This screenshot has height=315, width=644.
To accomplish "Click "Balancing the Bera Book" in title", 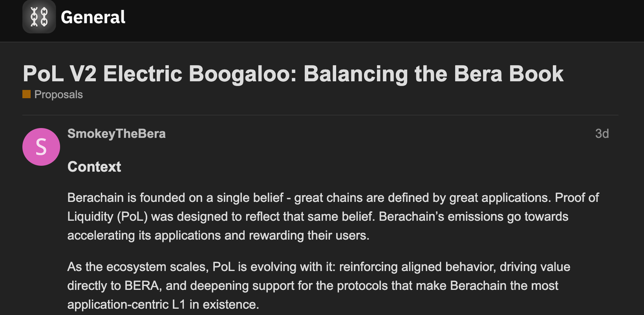I will point(434,74).
